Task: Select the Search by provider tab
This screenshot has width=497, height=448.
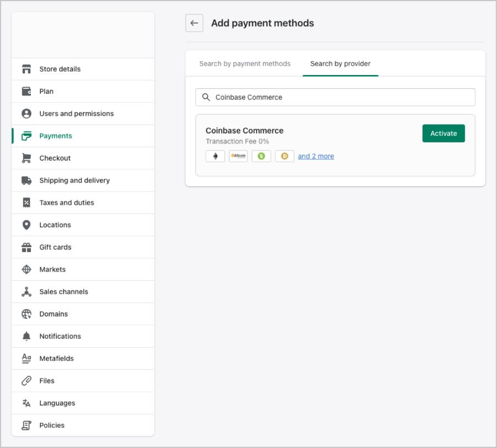Action: tap(340, 63)
